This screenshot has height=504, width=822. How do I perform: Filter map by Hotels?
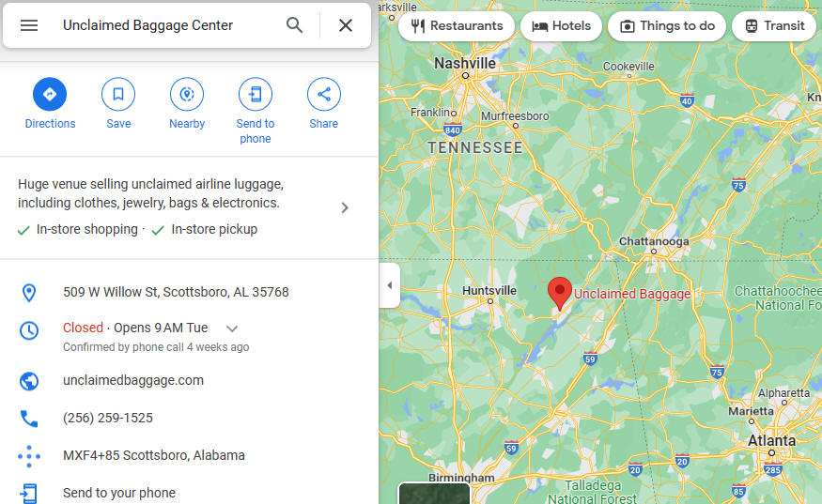coord(561,26)
